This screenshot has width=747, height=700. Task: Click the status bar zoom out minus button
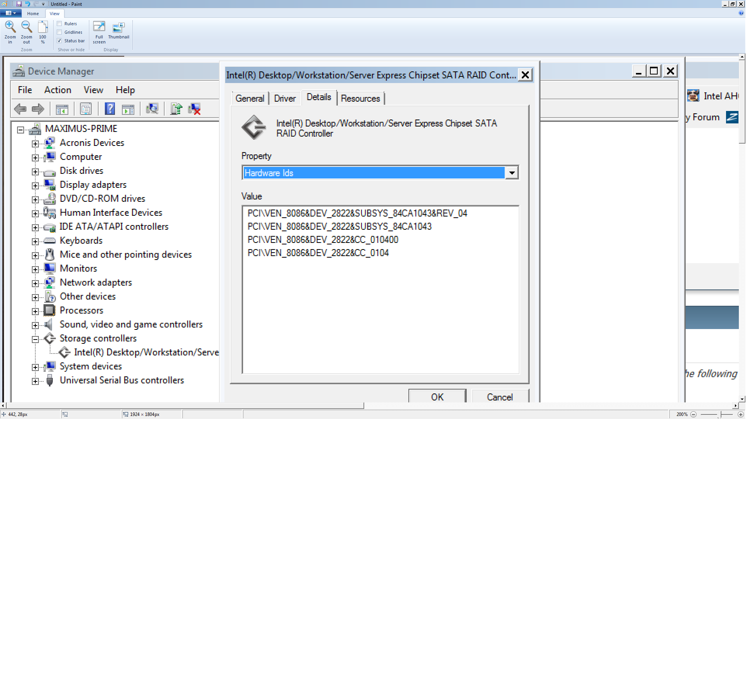pos(693,414)
